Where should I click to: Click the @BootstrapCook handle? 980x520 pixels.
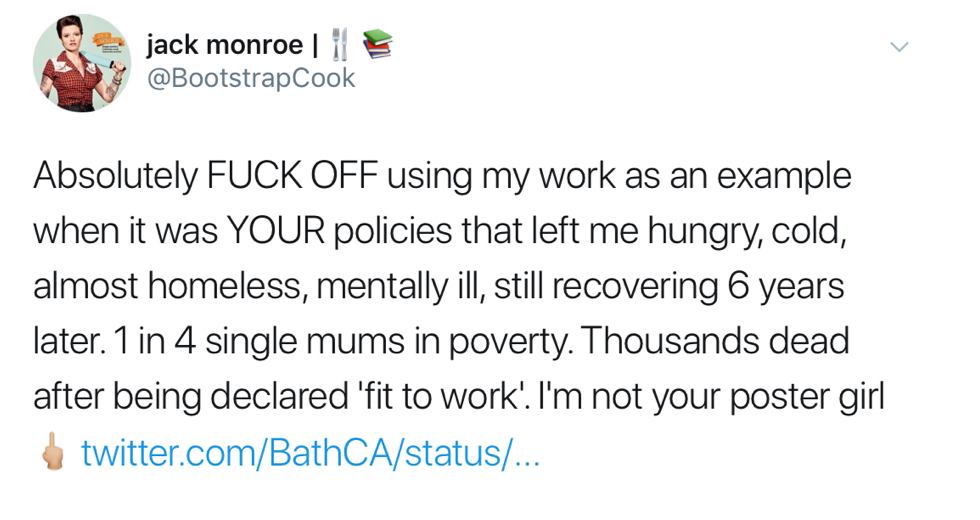coord(250,78)
